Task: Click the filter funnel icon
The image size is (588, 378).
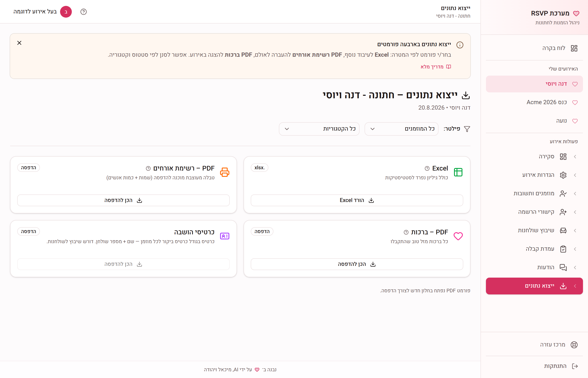Action: (467, 129)
